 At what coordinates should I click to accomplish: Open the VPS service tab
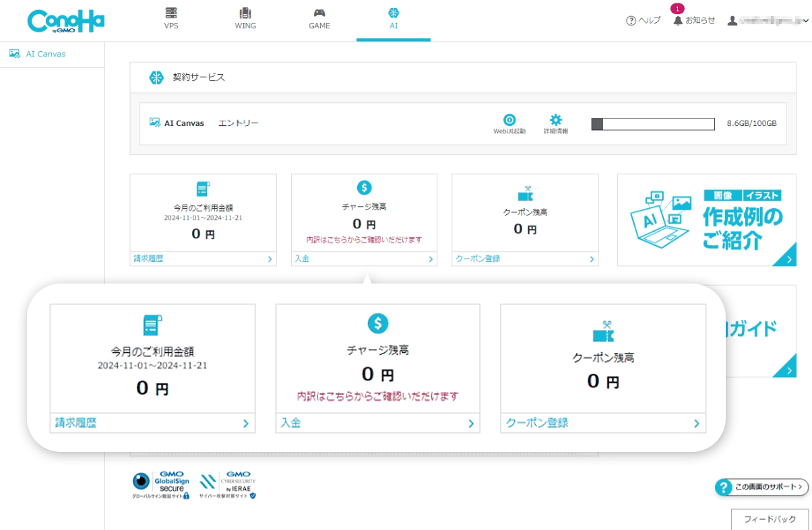[x=171, y=20]
